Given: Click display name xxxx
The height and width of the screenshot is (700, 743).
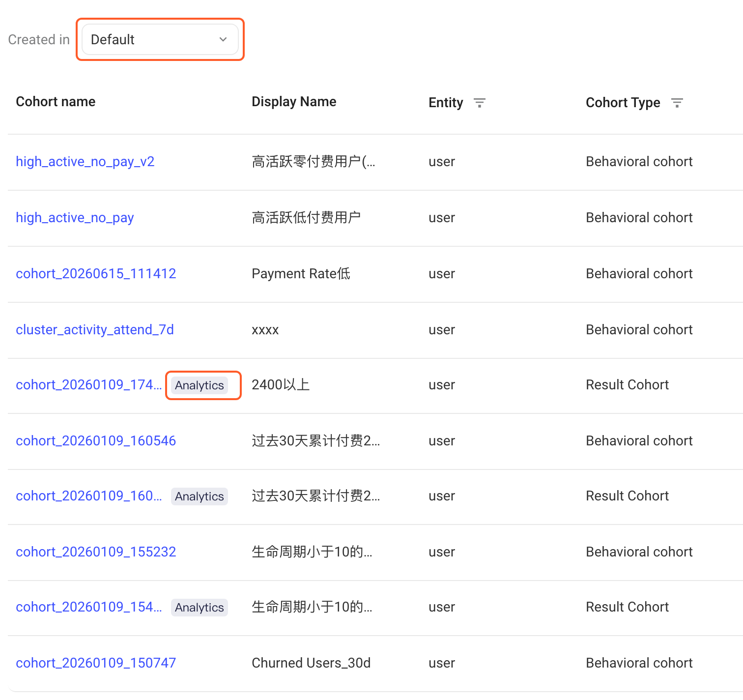Looking at the screenshot, I should pyautogui.click(x=265, y=330).
